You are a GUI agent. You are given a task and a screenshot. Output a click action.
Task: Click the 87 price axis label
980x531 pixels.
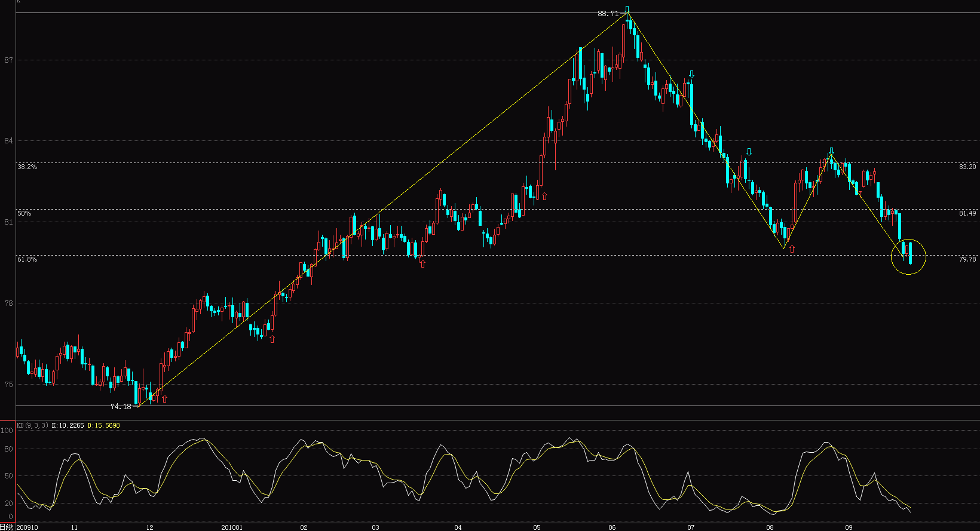click(x=8, y=60)
